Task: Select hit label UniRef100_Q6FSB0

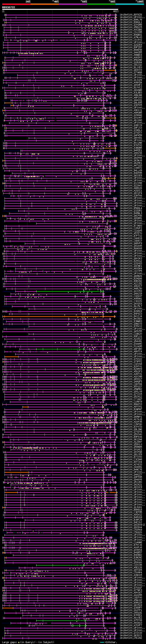Action: point(131,349)
